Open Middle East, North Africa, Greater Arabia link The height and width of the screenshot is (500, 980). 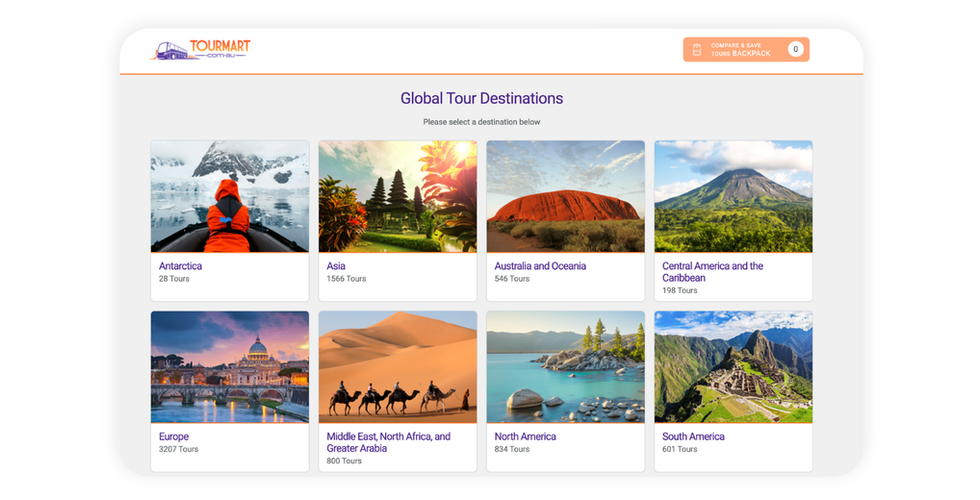pos(388,442)
